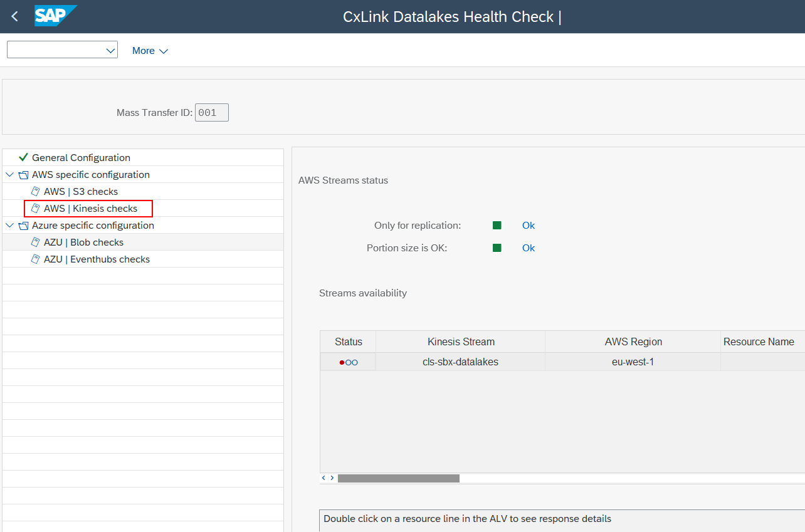Select AWS specific configuration tree item
Viewport: 805px width, 532px height.
(91, 175)
